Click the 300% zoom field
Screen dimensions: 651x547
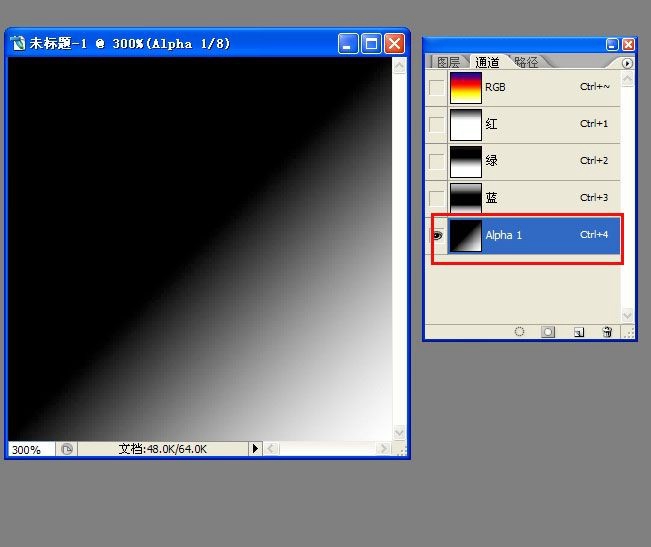point(32,449)
